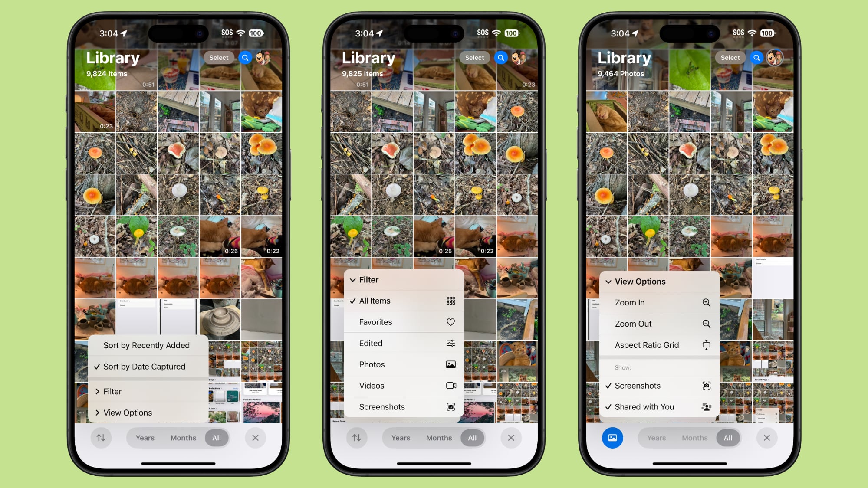Tap the sort/filter icon at bottom left
The width and height of the screenshot is (868, 488).
102,437
